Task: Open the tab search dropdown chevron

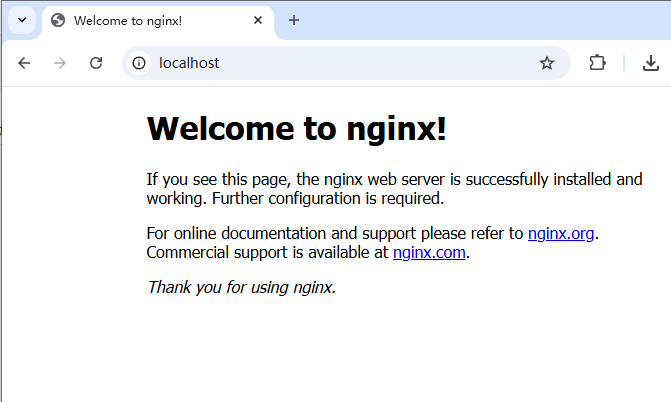Action: click(22, 20)
